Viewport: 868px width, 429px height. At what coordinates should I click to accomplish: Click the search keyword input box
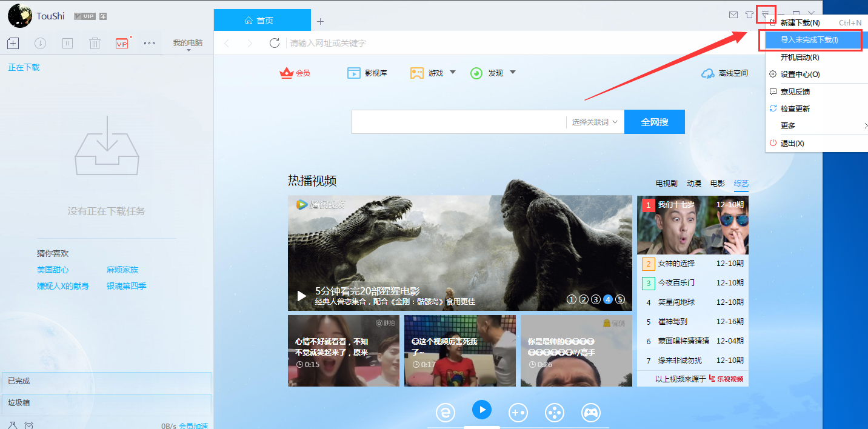(459, 122)
